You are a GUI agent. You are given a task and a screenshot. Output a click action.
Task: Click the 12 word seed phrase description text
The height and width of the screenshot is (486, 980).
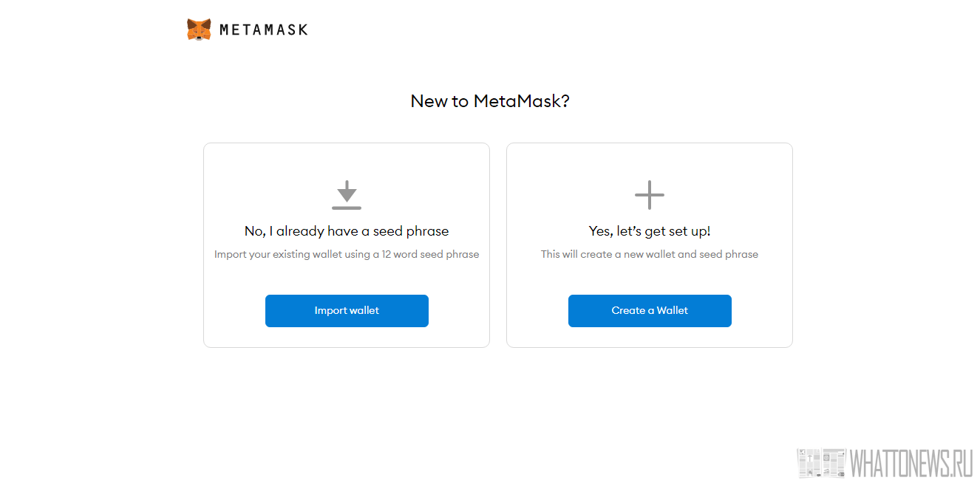(347, 254)
